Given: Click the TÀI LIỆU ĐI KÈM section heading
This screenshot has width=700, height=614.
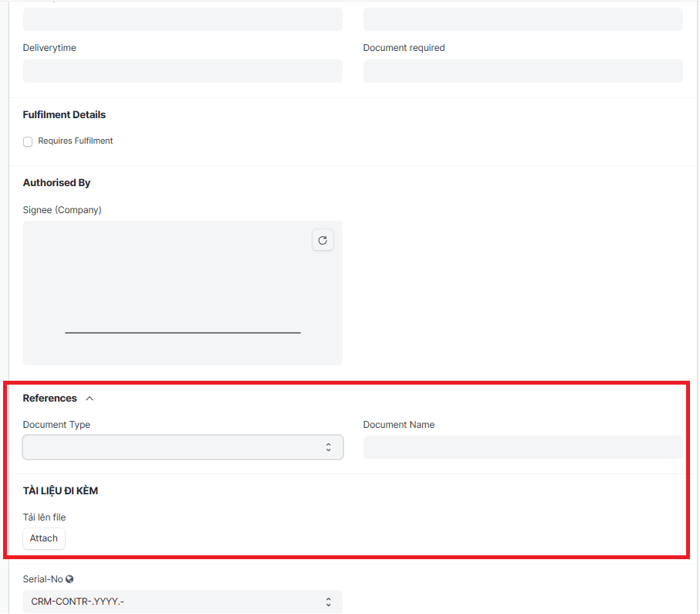Looking at the screenshot, I should tap(60, 491).
